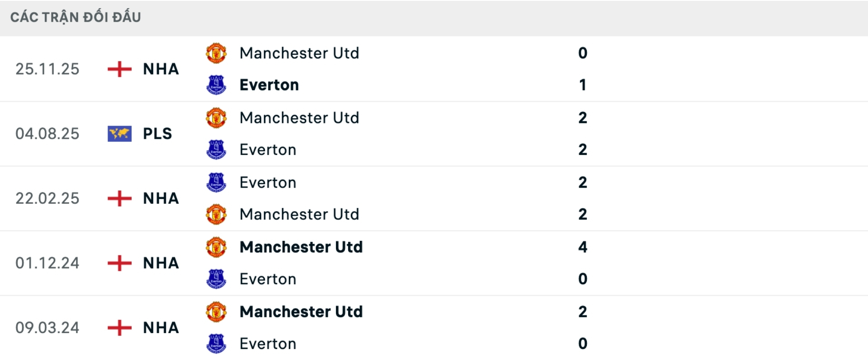Image resolution: width=868 pixels, height=358 pixels.
Task: Click the NHA competition label for 22.02.25
Action: tap(160, 198)
